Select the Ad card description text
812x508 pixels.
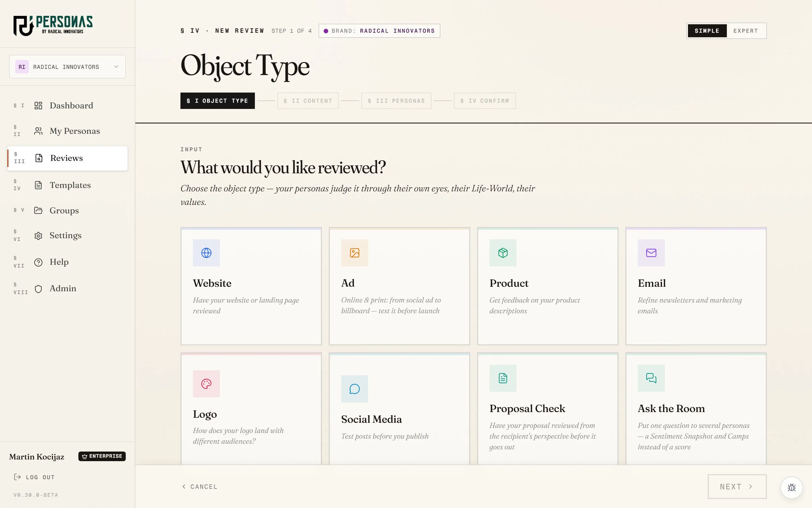(x=391, y=305)
